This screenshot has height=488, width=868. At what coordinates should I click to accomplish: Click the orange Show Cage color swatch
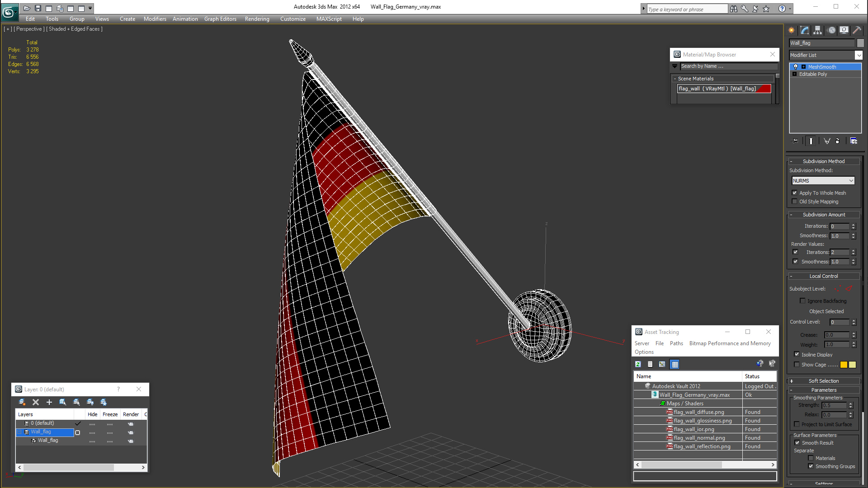pyautogui.click(x=844, y=365)
